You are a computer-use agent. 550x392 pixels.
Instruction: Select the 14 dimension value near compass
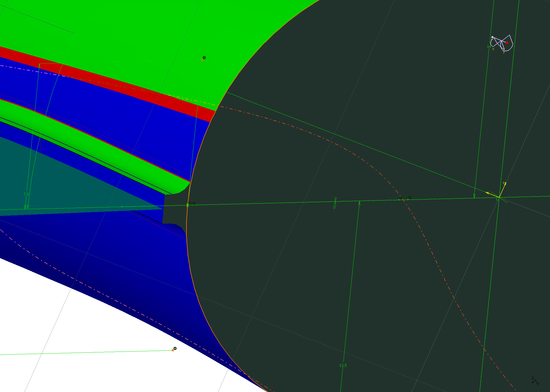tap(489, 47)
